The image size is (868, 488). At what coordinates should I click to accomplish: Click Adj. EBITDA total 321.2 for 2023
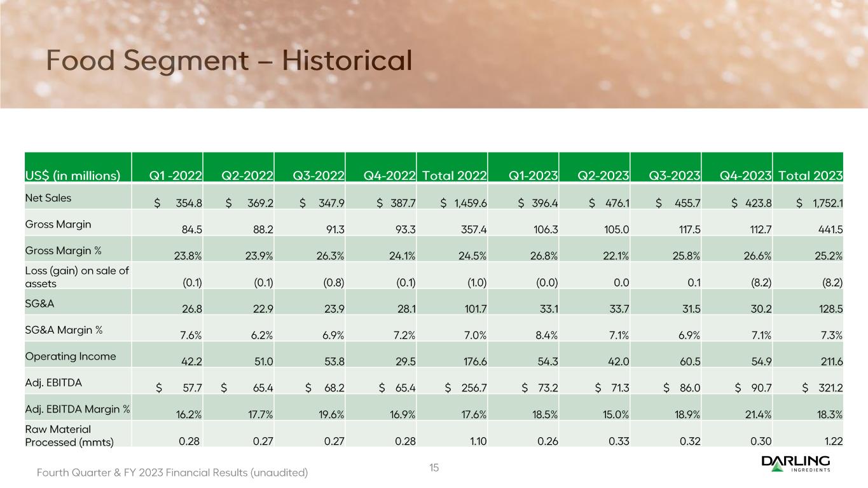click(x=830, y=388)
